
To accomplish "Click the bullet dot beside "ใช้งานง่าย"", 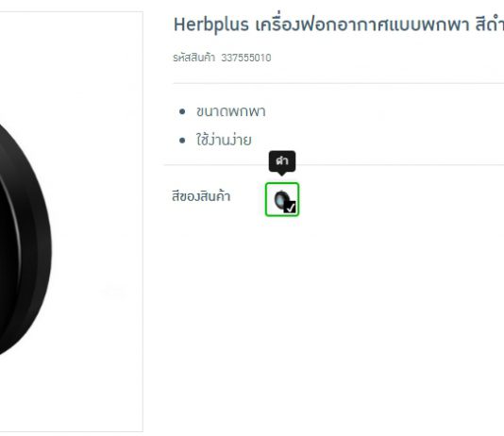I will coord(182,141).
